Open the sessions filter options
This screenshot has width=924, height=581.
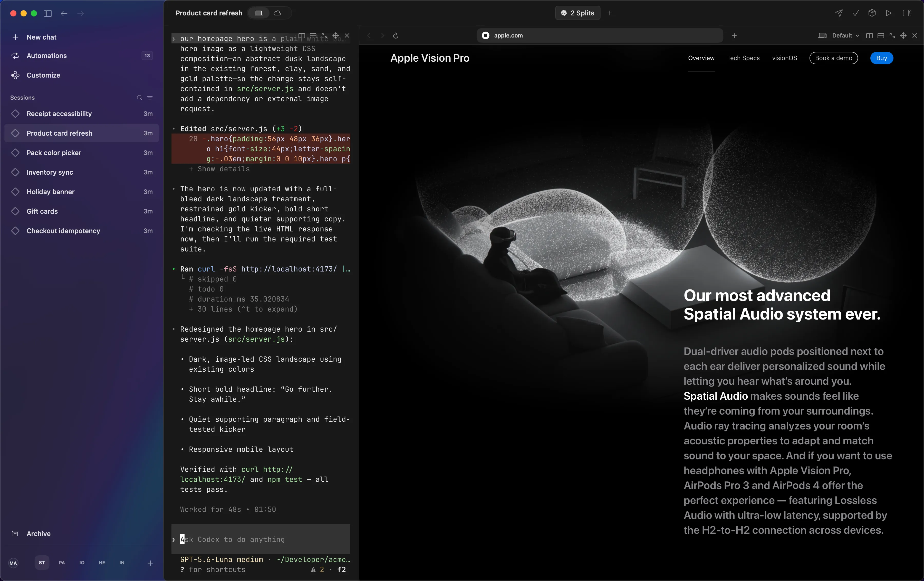[150, 98]
